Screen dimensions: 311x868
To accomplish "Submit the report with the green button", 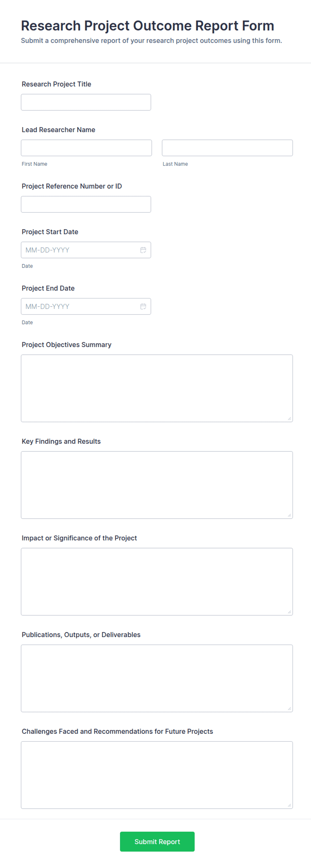I will pos(157,841).
